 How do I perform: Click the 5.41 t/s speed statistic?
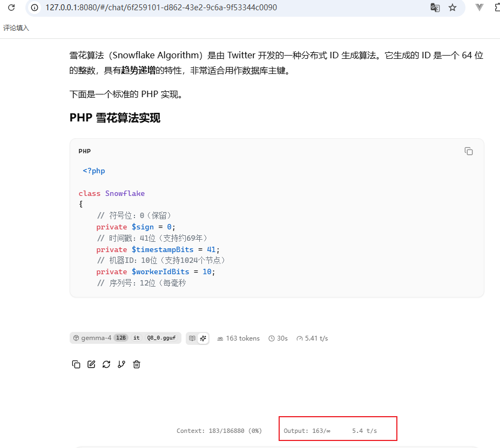click(x=312, y=338)
